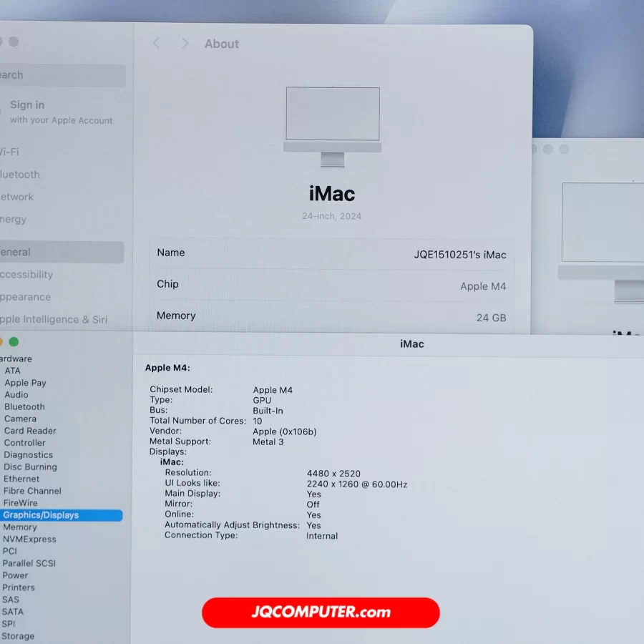Open Wi-Fi settings in the sidebar

pos(10,152)
